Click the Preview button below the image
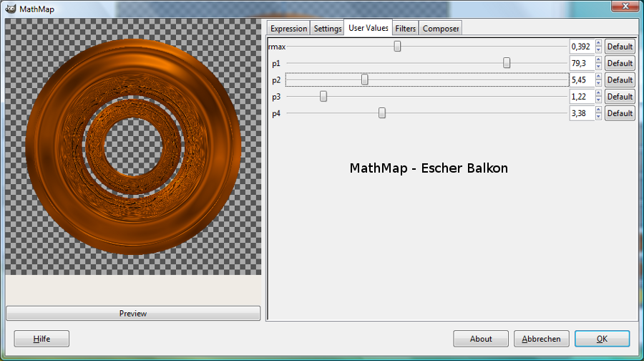644x361 pixels. tap(133, 313)
